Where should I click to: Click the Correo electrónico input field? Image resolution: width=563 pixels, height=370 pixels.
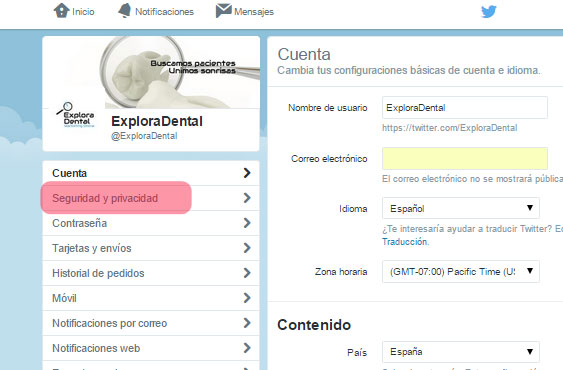(465, 158)
